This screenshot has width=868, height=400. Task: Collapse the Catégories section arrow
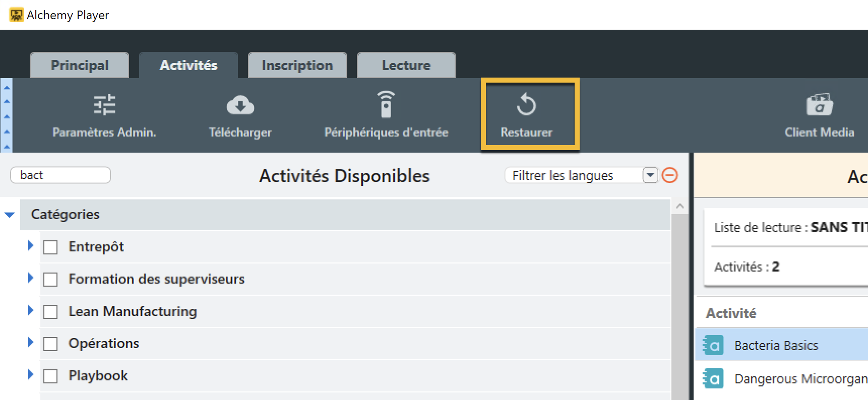coord(10,215)
